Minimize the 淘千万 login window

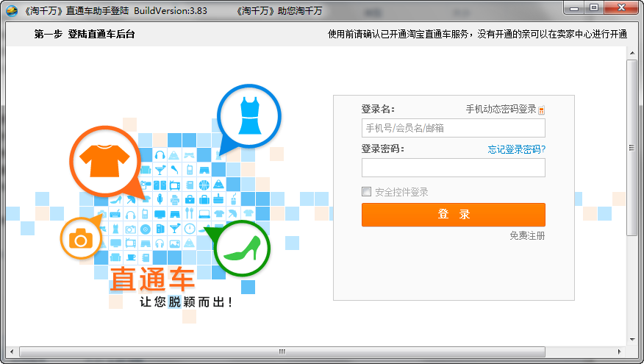coord(574,8)
